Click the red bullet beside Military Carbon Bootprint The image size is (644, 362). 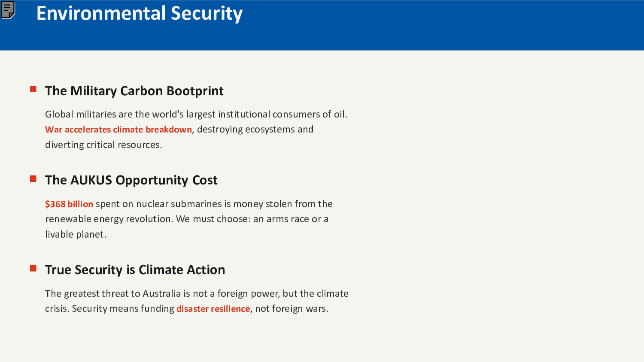point(33,89)
